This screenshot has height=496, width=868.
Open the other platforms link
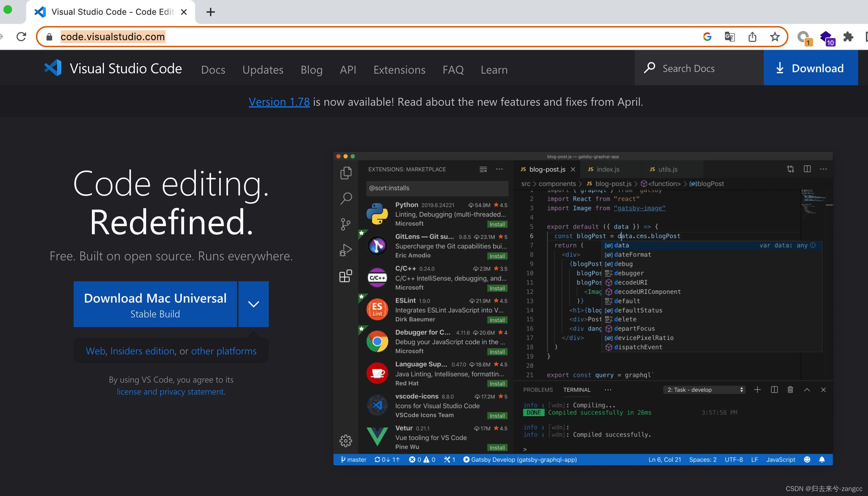coord(224,351)
